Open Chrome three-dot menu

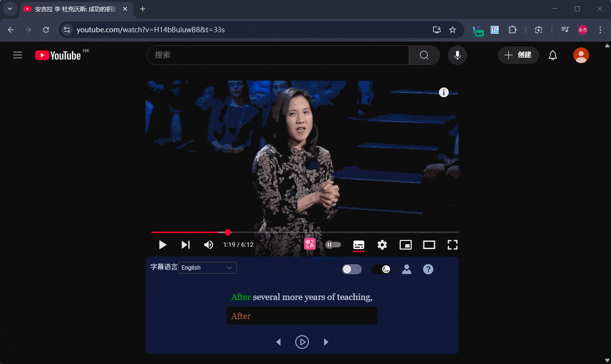pos(600,30)
